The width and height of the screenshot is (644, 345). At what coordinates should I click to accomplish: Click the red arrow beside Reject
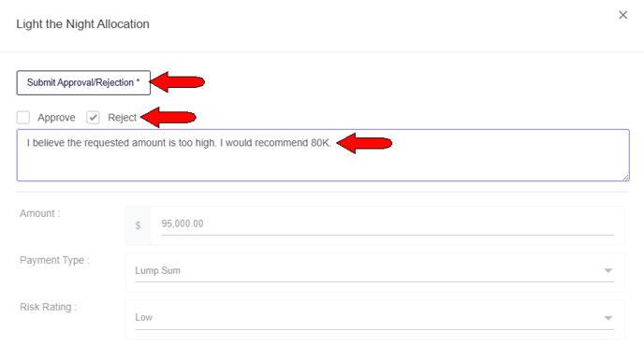[168, 117]
